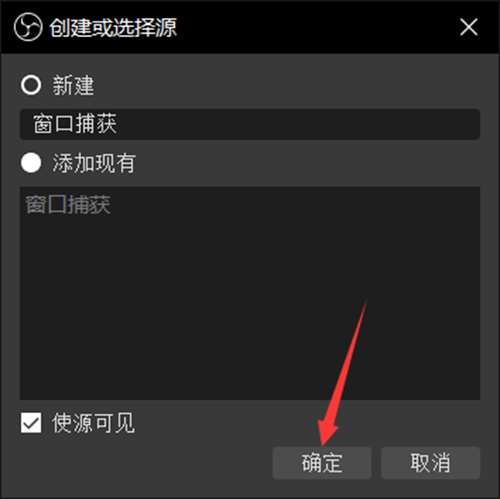Pick 窗口捕获 in the existing sources list

pyautogui.click(x=68, y=205)
